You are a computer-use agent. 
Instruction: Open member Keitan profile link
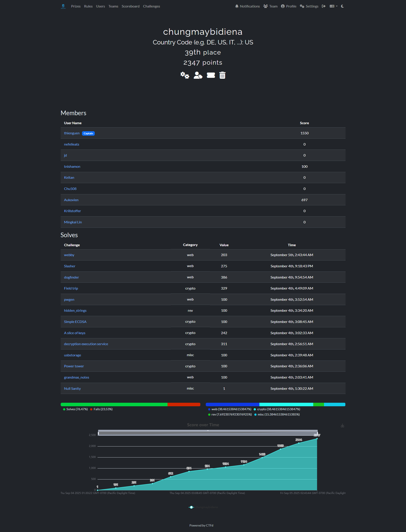tap(69, 178)
